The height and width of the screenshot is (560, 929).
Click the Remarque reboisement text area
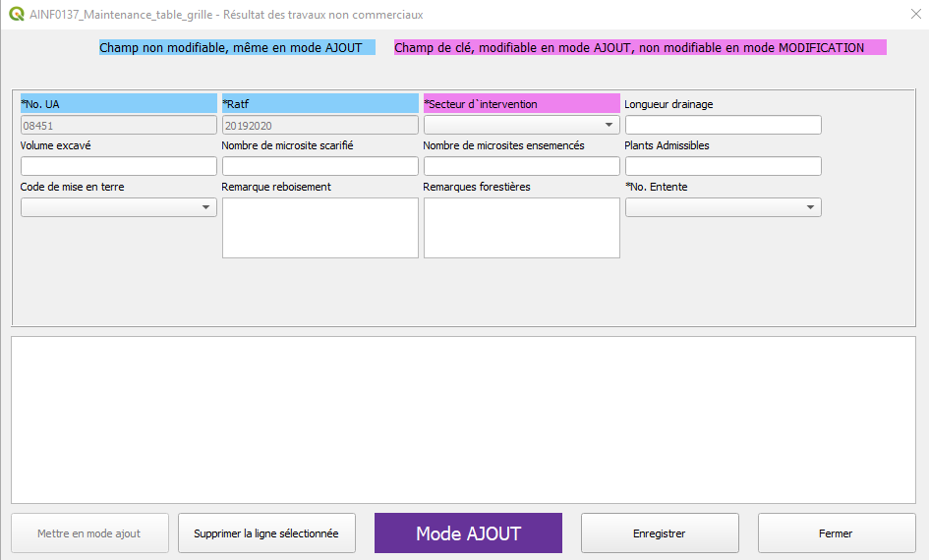319,228
